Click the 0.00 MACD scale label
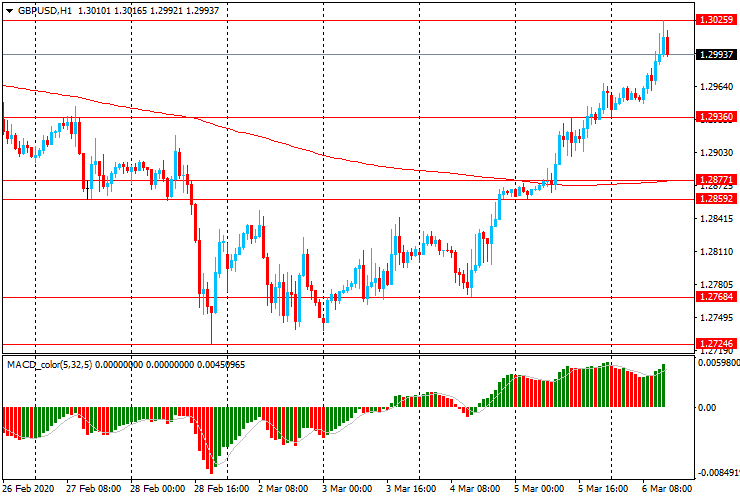740x500 pixels. pyautogui.click(x=709, y=408)
